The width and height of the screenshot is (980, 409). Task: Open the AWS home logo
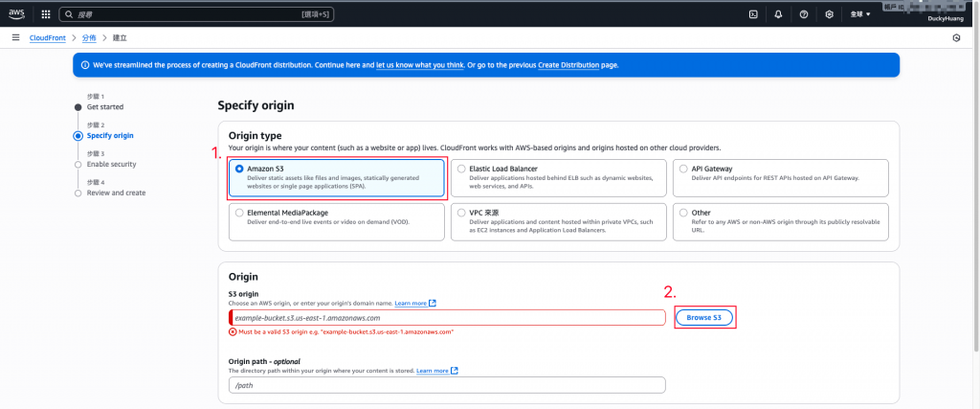(17, 13)
